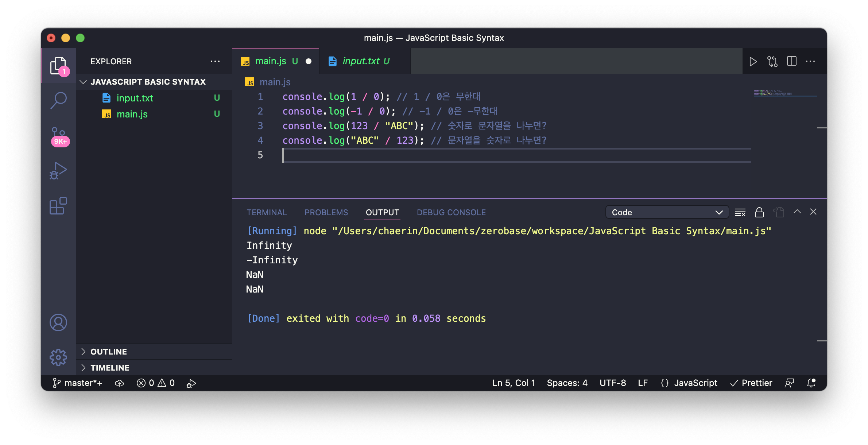Open the Search view in activity bar
This screenshot has height=445, width=868.
[x=58, y=100]
